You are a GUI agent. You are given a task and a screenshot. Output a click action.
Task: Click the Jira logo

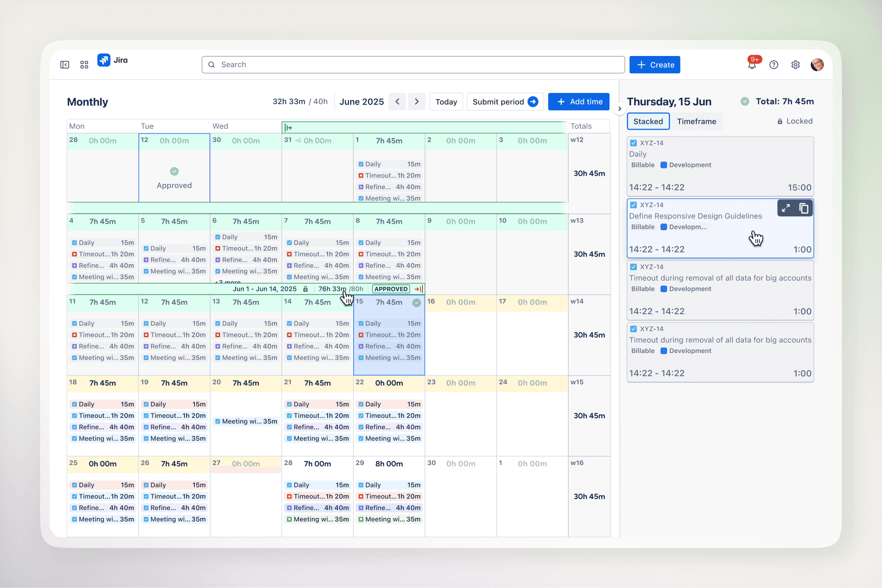[104, 60]
